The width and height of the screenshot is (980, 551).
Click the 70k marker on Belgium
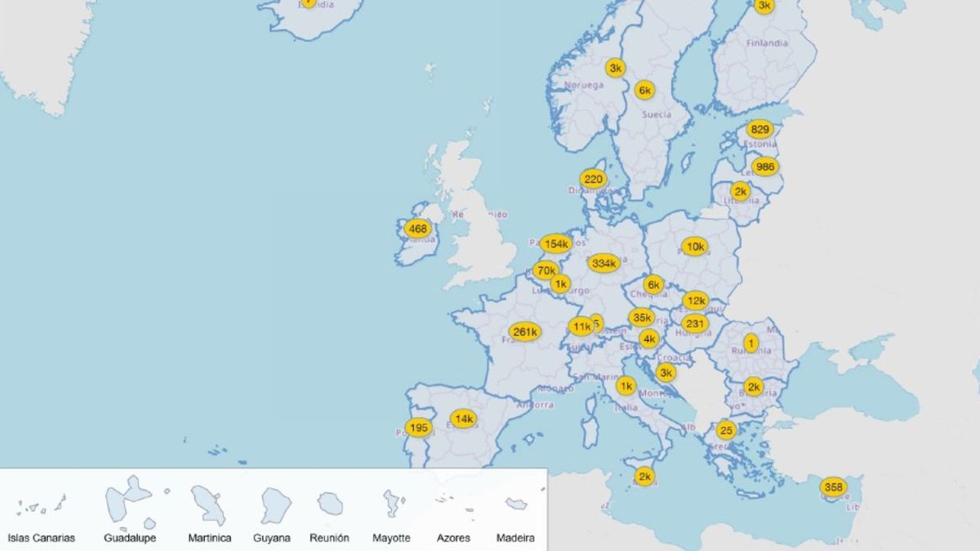click(546, 270)
